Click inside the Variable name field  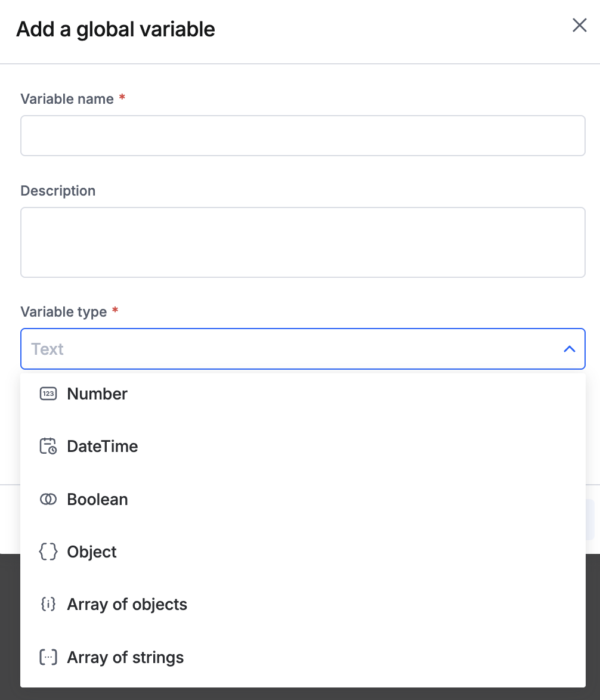(302, 135)
